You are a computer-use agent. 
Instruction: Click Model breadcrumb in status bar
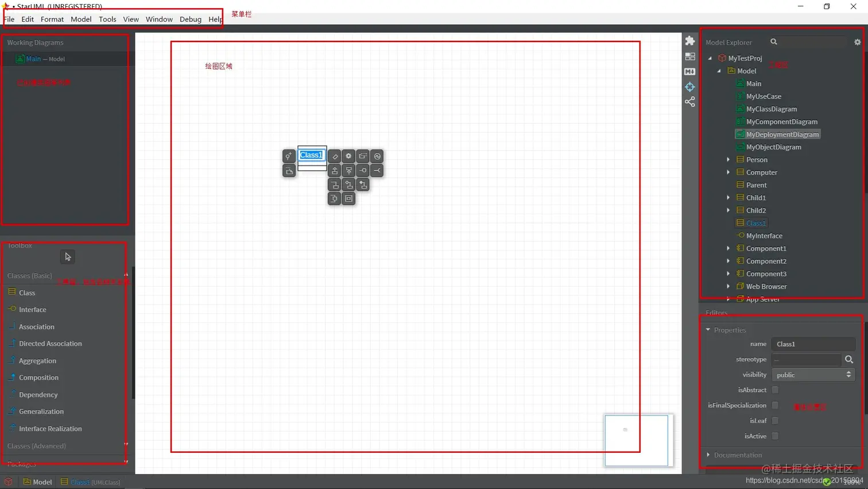[38, 482]
